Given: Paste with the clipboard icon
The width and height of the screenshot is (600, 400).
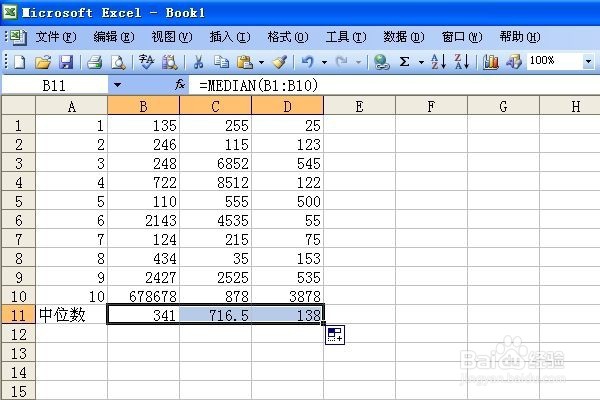Looking at the screenshot, I should tap(245, 62).
